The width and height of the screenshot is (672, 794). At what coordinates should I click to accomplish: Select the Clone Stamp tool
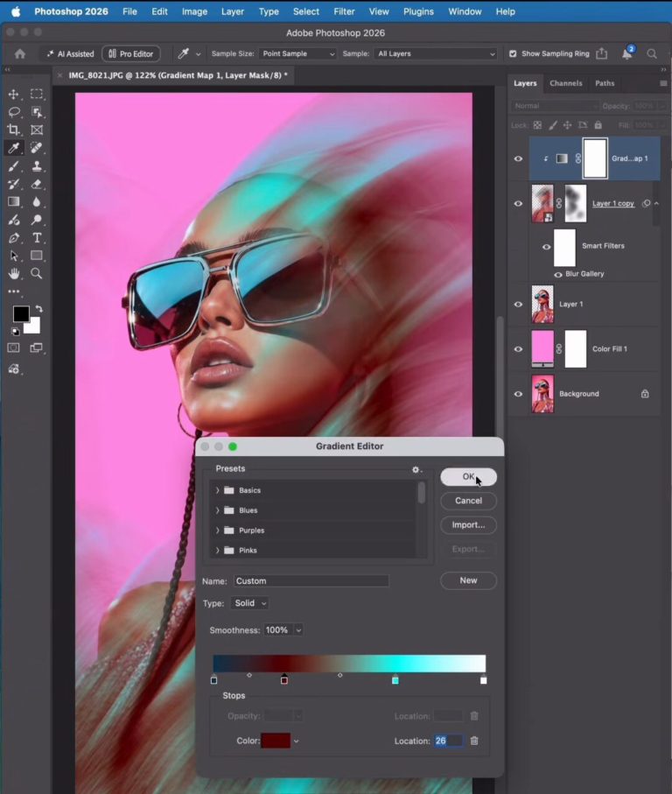coord(37,165)
